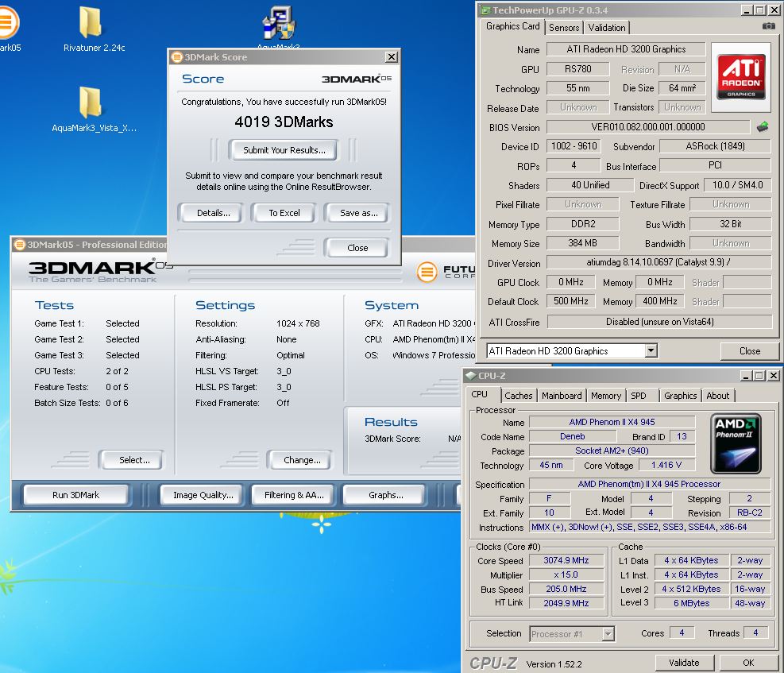Image resolution: width=784 pixels, height=673 pixels.
Task: Click the ATI Radeon Graphics logo
Action: pos(741,76)
